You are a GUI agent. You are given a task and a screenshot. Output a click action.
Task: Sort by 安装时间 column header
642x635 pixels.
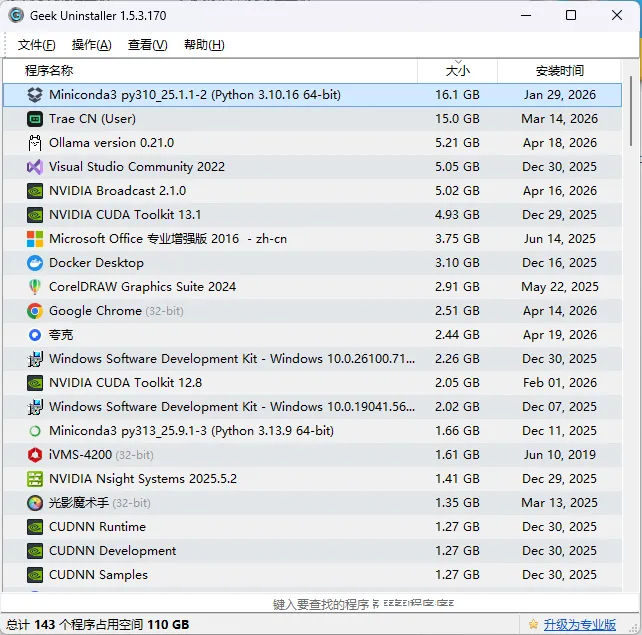point(559,71)
